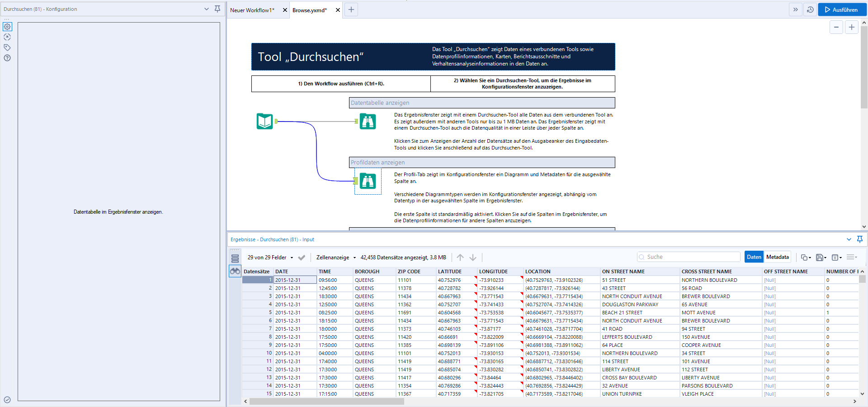Click the zoom out minus button on canvas

pyautogui.click(x=836, y=27)
